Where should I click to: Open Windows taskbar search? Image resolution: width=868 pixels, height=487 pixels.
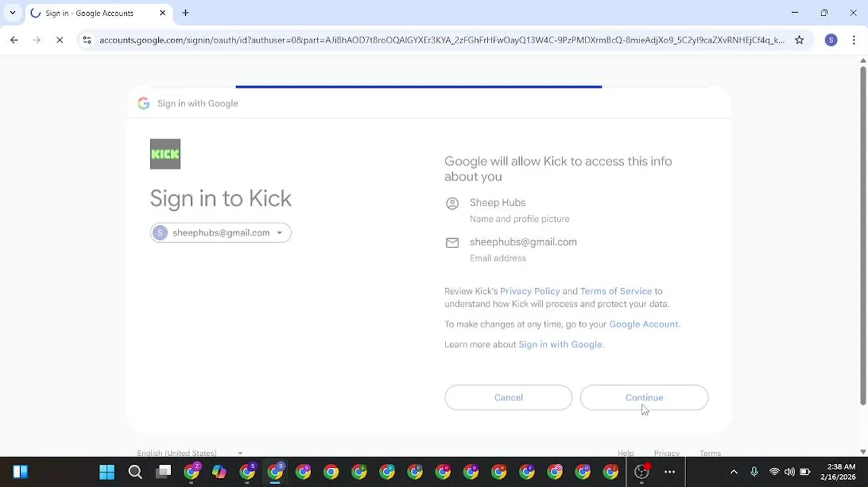click(x=135, y=472)
